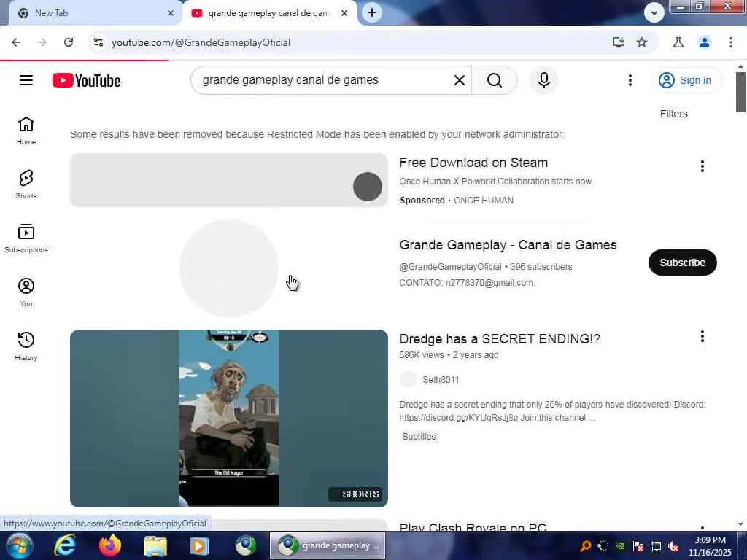Open the tab search dropdown arrow
Screen dimensions: 747x560
point(654,12)
